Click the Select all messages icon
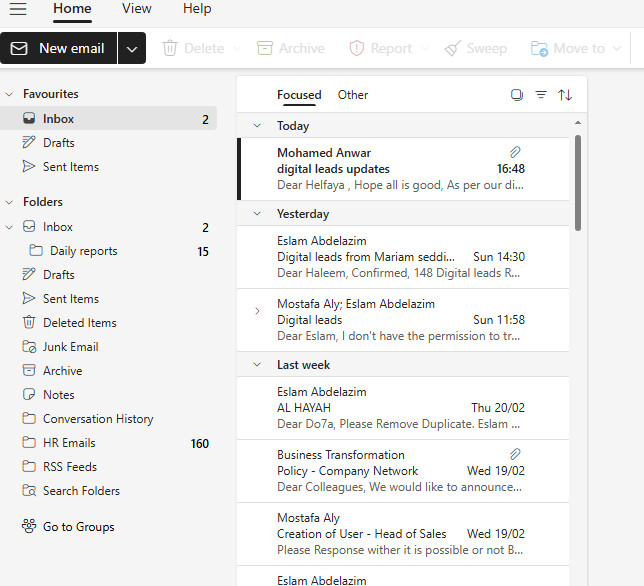This screenshot has width=644, height=586. click(517, 95)
